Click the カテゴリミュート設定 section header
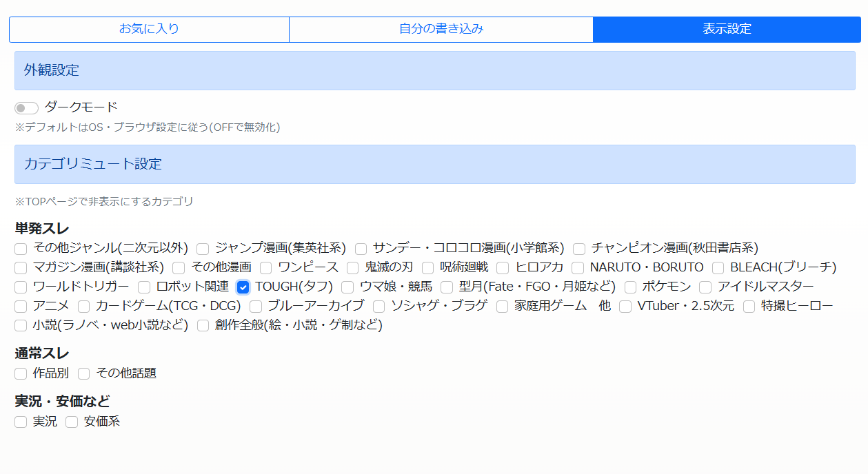Screen dimensions: 868x474 (434, 164)
